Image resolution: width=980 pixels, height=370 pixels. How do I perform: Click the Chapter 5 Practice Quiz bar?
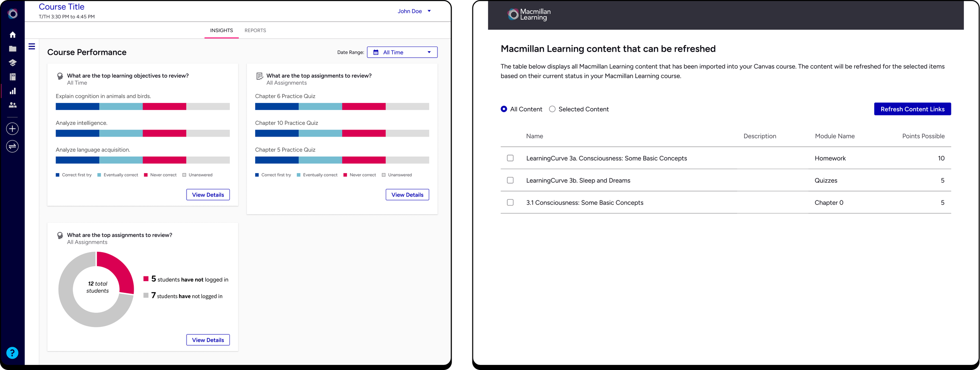342,160
